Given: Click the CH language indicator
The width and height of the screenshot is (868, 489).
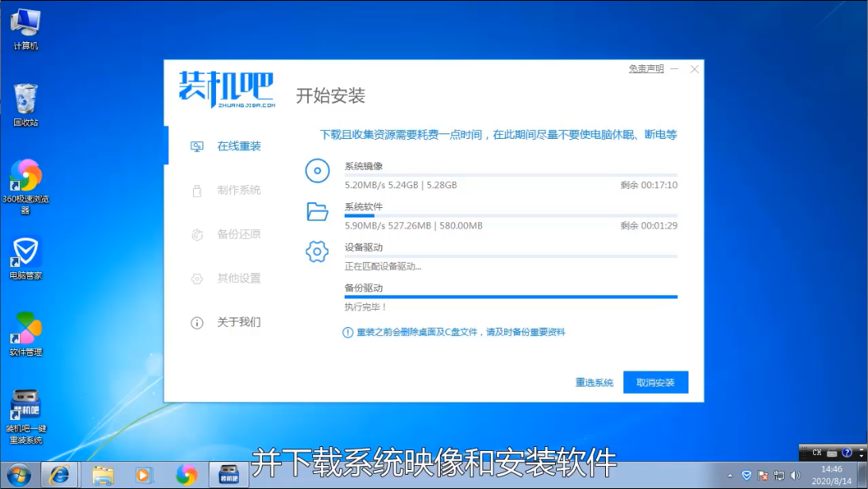Looking at the screenshot, I should click(x=816, y=452).
